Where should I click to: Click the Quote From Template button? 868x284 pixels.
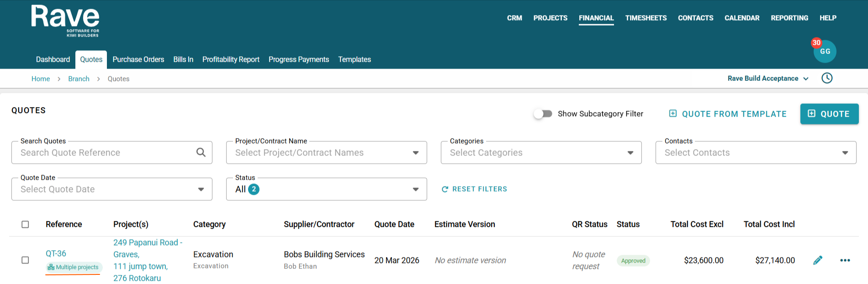tap(728, 114)
